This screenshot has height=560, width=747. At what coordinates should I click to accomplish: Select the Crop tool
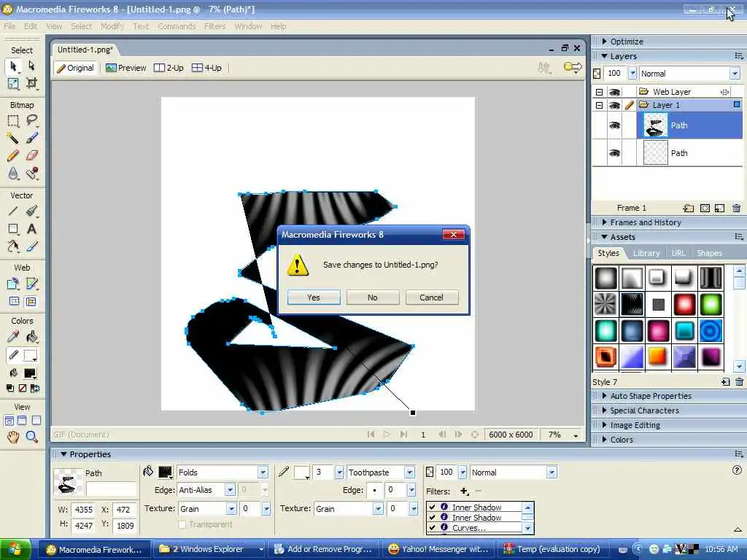click(31, 83)
